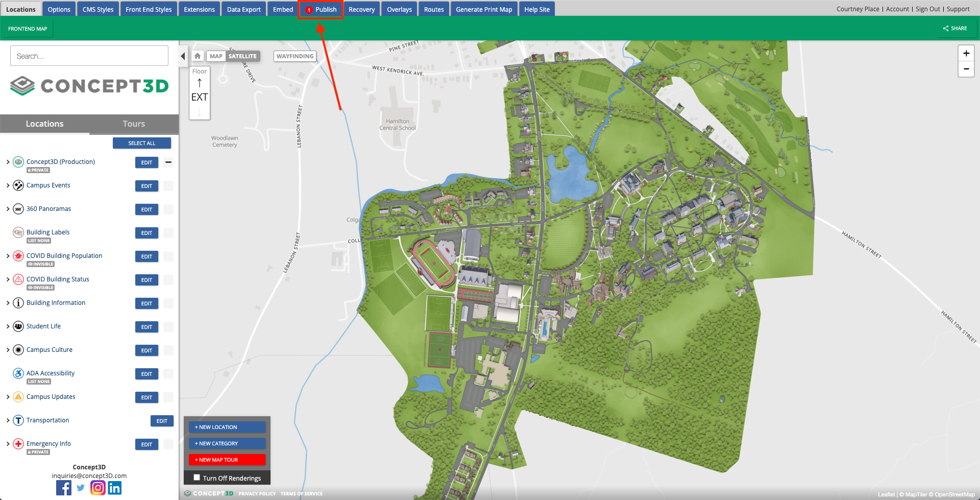Click the Building Information icon
This screenshot has height=500, width=980.
(18, 303)
